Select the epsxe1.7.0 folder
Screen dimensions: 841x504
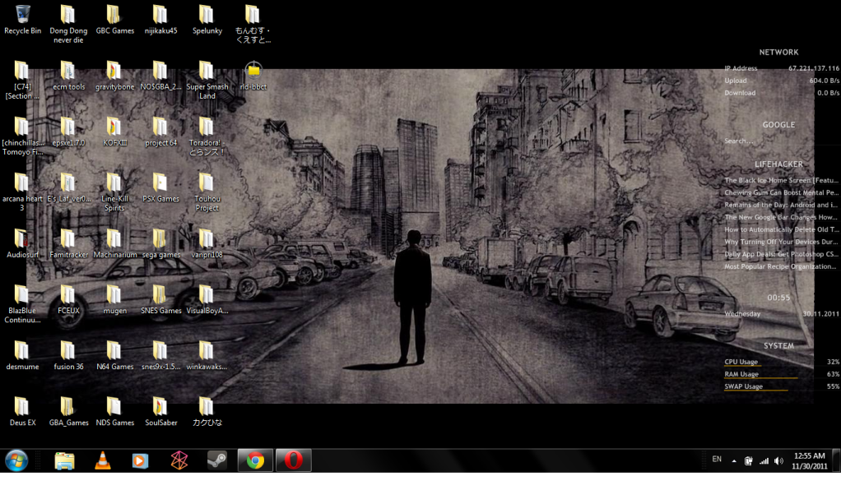(x=68, y=132)
